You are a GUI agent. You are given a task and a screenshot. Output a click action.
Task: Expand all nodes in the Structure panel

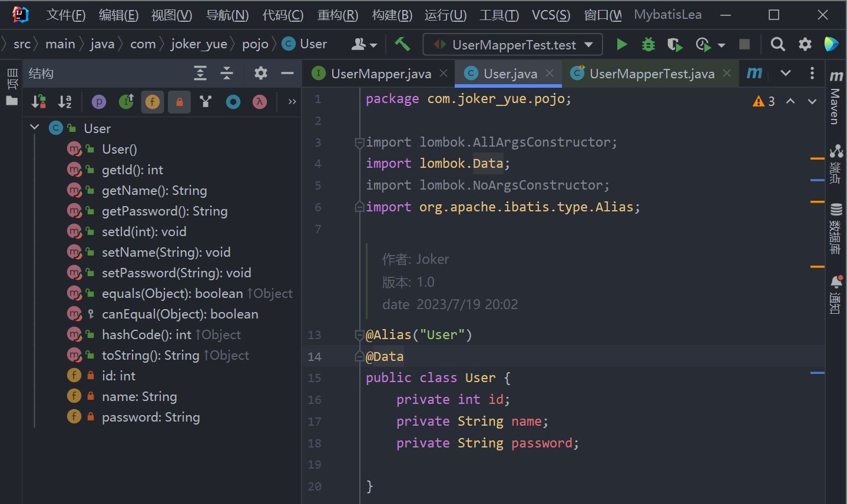tap(200, 73)
